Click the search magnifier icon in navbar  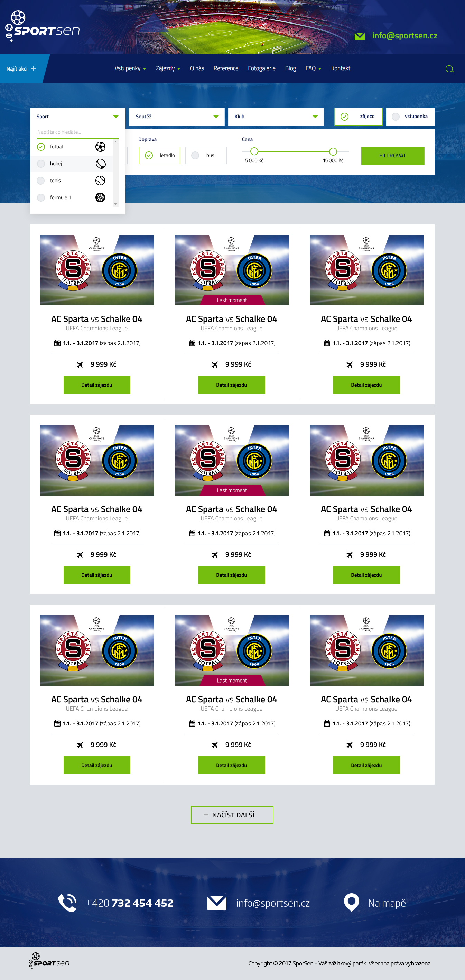(449, 69)
